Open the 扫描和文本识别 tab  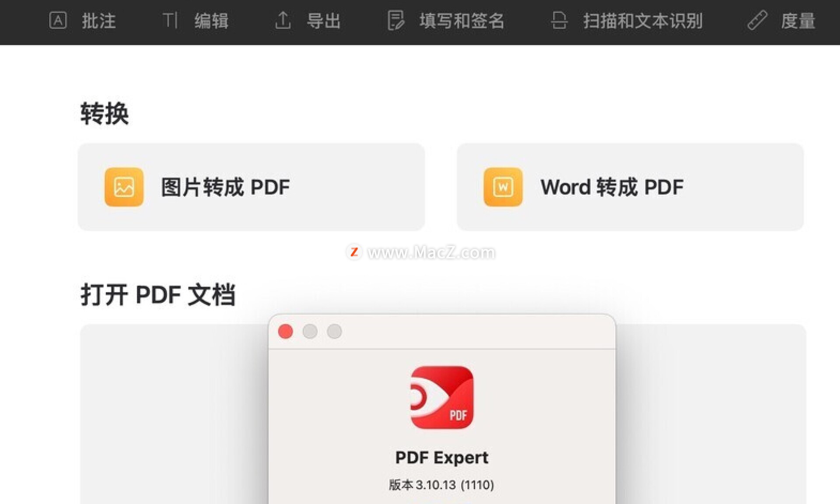pyautogui.click(x=643, y=21)
